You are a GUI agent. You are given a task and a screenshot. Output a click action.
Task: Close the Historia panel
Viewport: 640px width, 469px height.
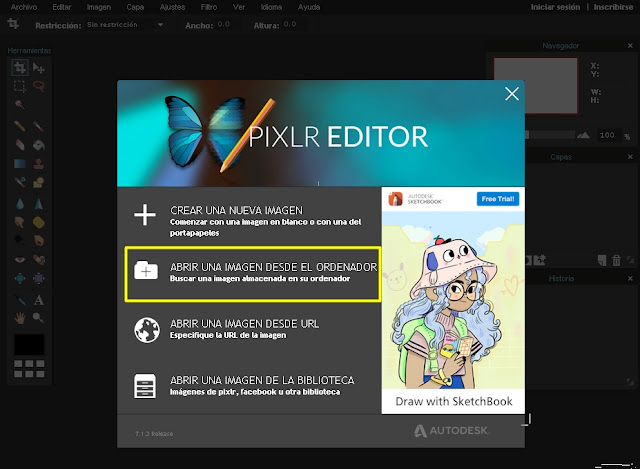click(630, 278)
